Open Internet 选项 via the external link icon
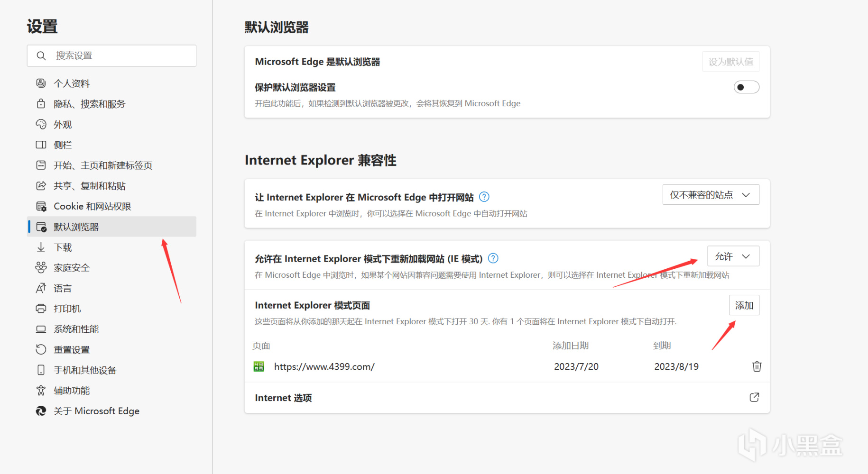The image size is (868, 474). (754, 397)
